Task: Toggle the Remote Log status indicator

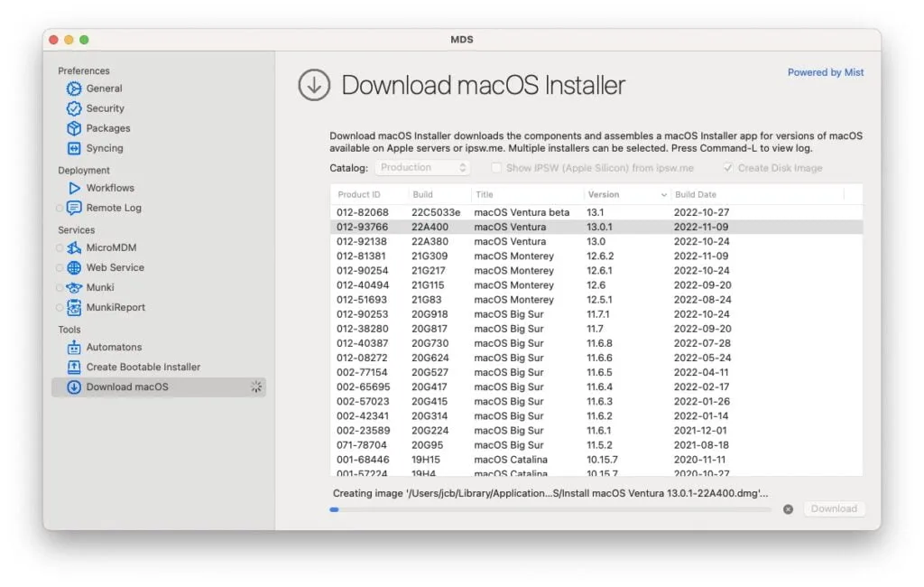Action: click(60, 209)
